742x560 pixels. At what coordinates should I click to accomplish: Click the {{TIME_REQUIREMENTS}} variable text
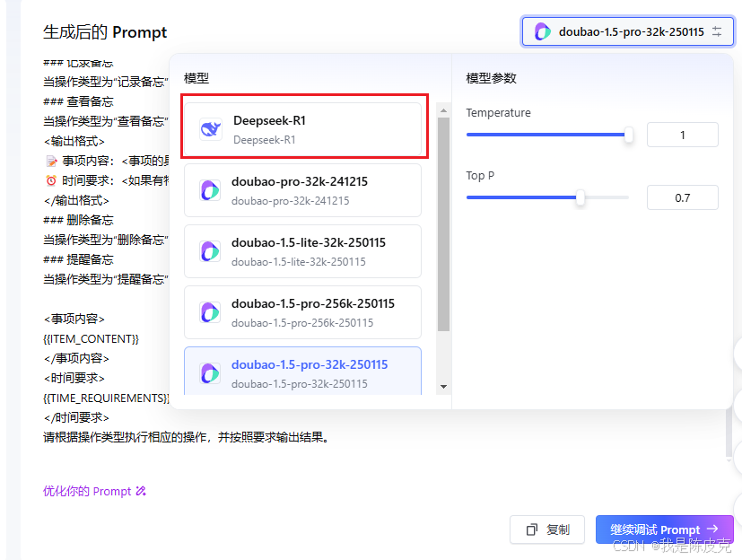(106, 398)
